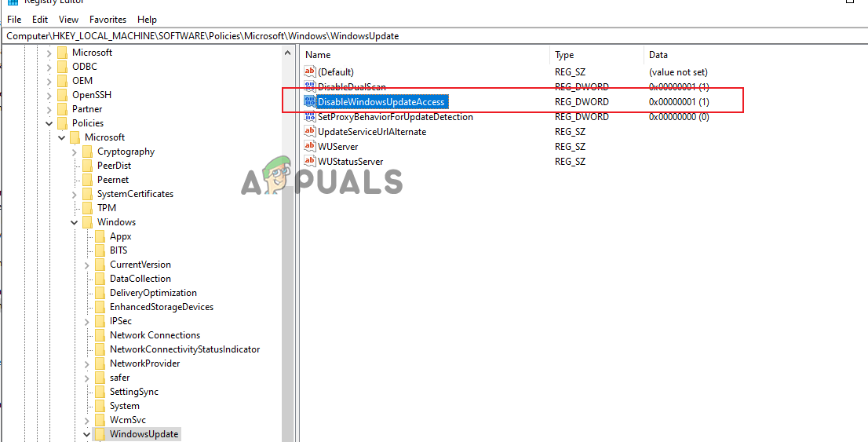Click the Appx folder icon
The image size is (868, 442).
(x=100, y=236)
